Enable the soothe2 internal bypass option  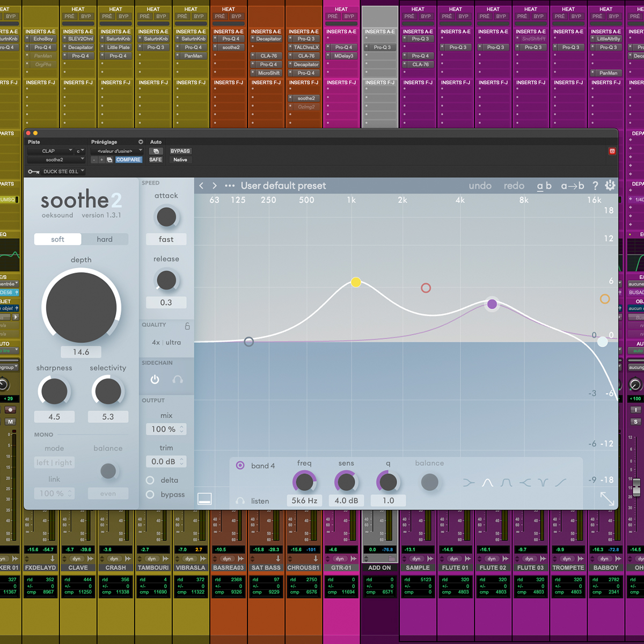point(150,494)
